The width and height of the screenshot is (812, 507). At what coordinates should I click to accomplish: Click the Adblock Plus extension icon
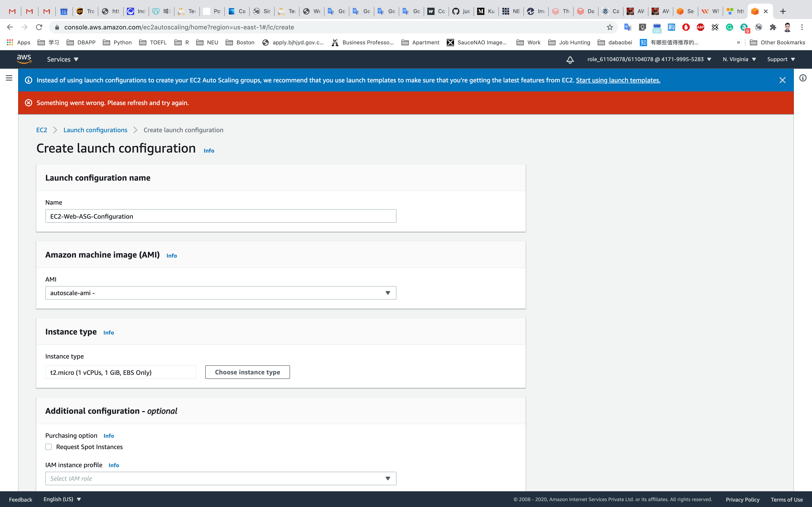coord(700,27)
